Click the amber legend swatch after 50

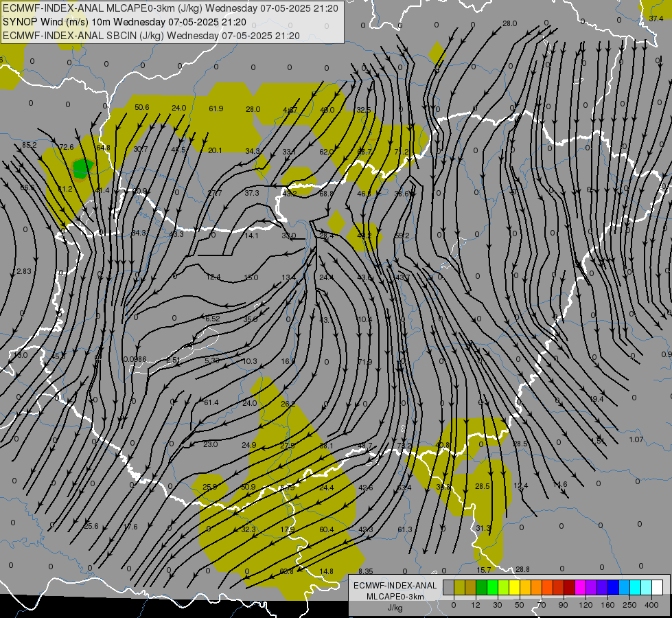click(x=525, y=587)
